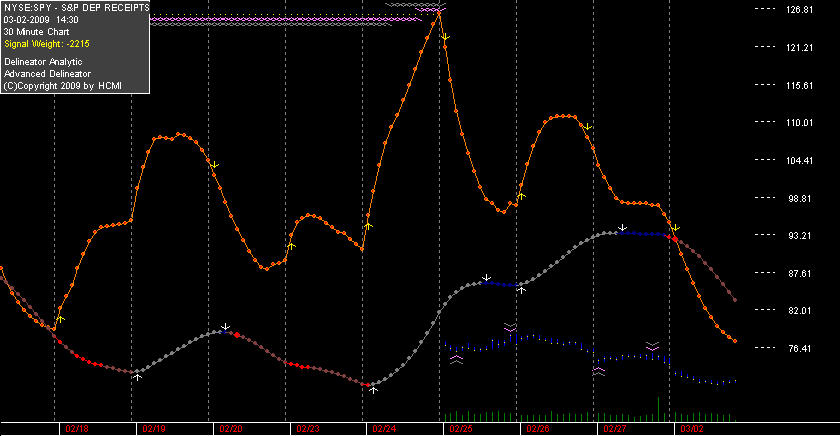Click the 03-02-2009 14:30 timestamp

click(41, 20)
